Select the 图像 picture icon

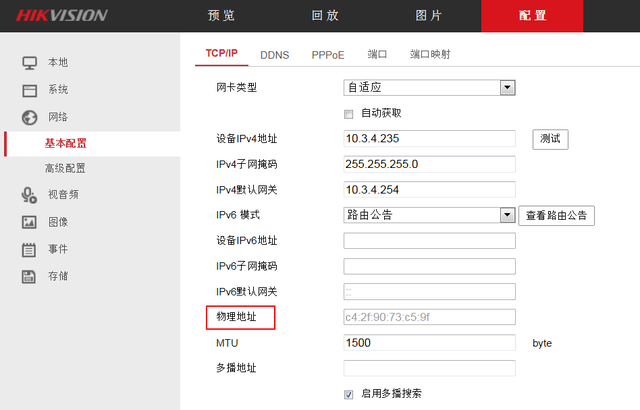pos(29,222)
